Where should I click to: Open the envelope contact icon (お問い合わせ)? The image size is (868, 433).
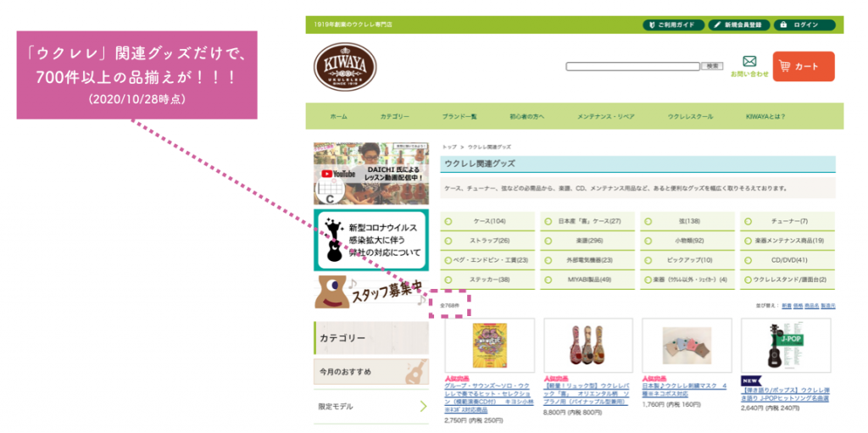[x=749, y=62]
